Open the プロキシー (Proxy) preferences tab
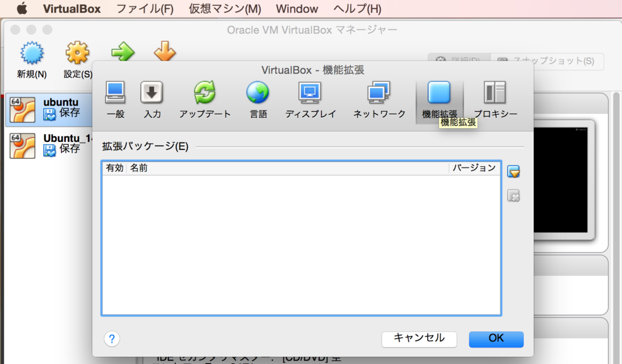 [495, 100]
